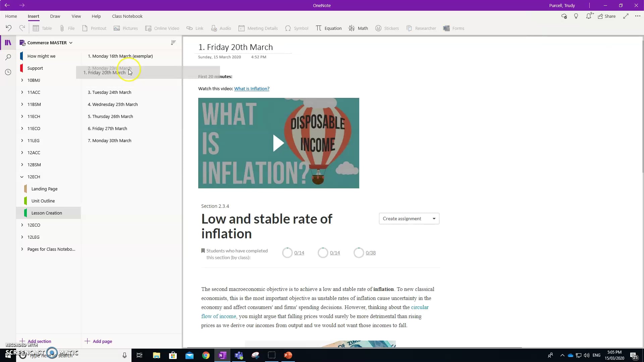The image size is (644, 362).
Task: Select the Lesson Creation section
Action: [x=48, y=213]
